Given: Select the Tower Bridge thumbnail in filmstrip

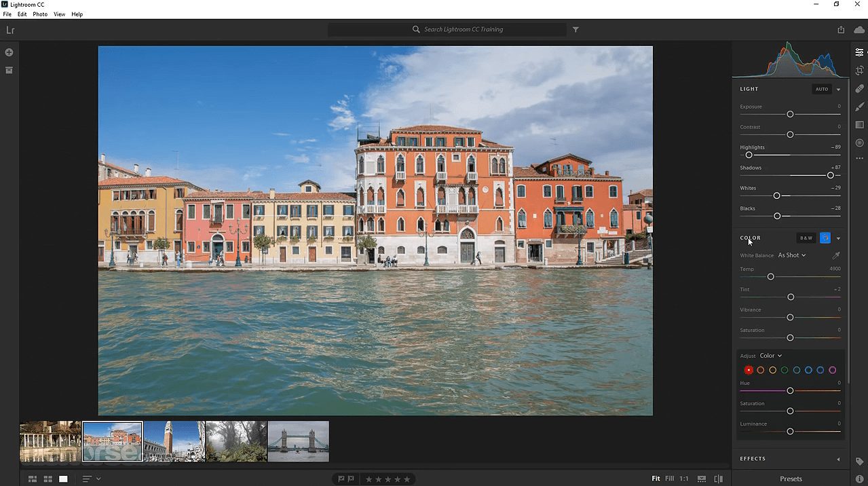Looking at the screenshot, I should tap(298, 441).
